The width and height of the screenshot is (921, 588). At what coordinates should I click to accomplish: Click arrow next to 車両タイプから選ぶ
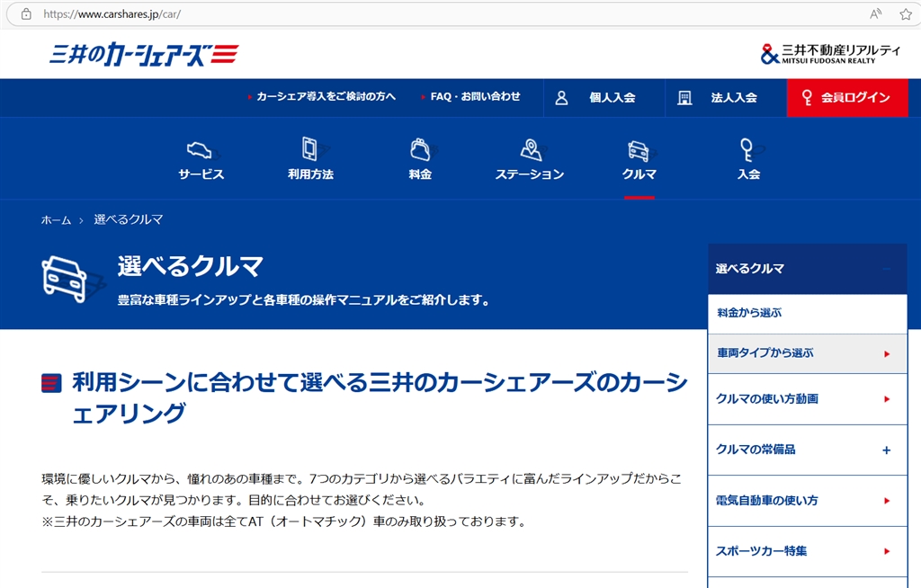[x=887, y=353]
